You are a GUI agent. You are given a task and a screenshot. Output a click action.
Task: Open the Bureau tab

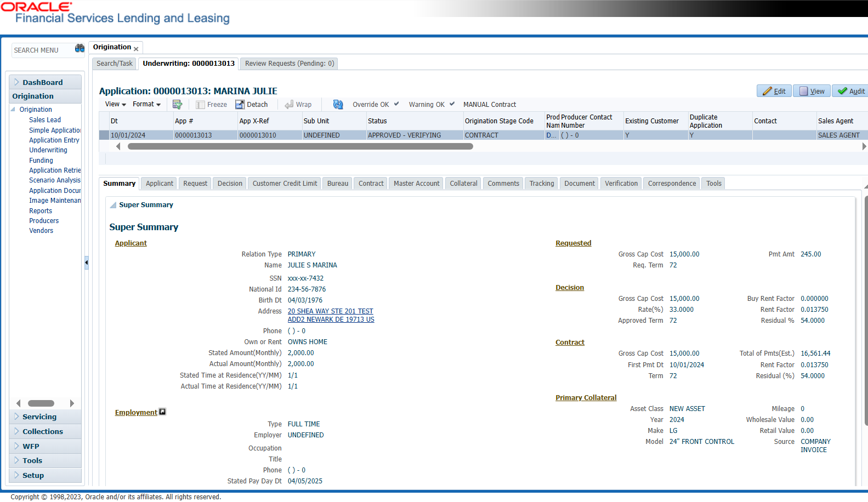(338, 184)
